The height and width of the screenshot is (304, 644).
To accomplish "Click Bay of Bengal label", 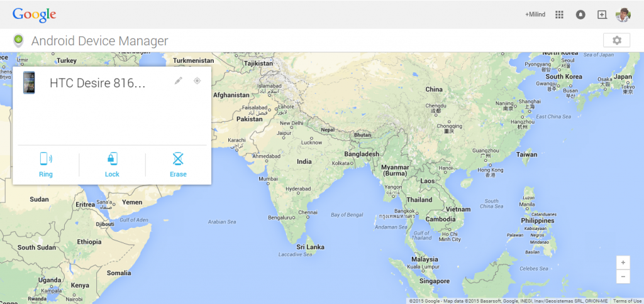I will click(x=347, y=215).
